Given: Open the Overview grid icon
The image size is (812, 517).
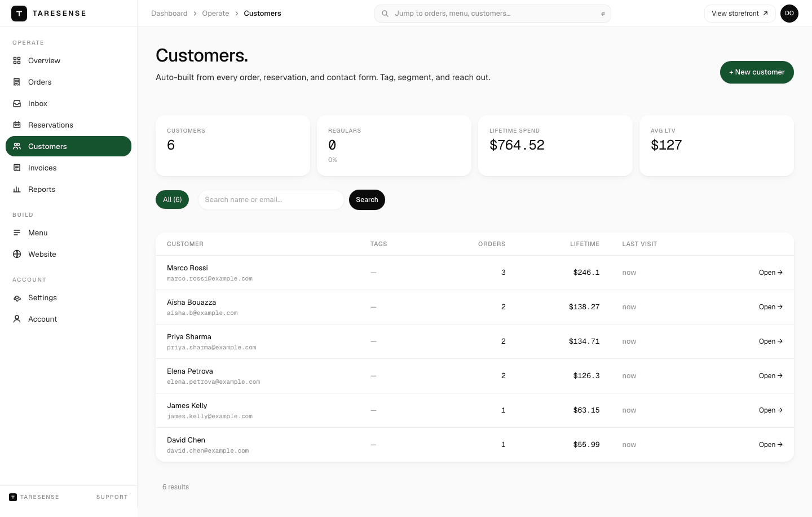Looking at the screenshot, I should [x=17, y=60].
